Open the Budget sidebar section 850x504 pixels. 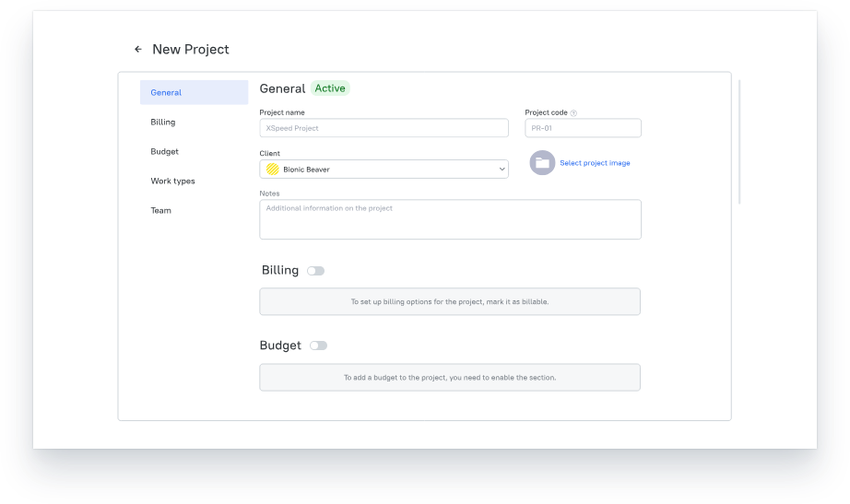tap(164, 152)
